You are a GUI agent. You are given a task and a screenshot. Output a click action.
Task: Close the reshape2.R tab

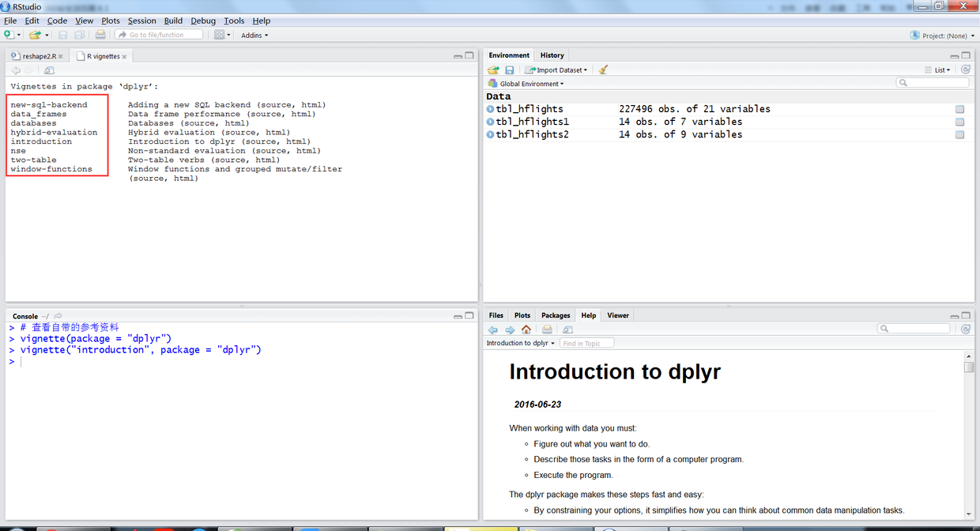click(61, 57)
